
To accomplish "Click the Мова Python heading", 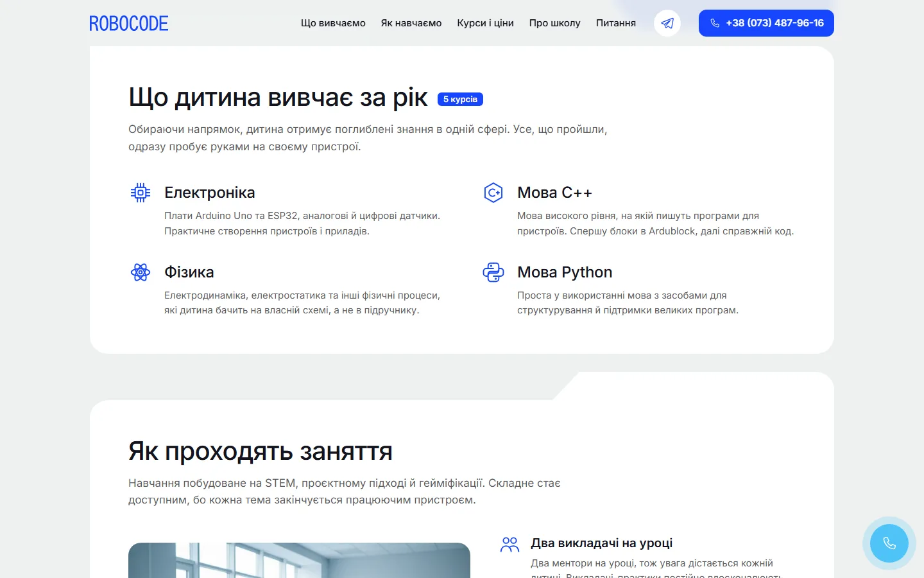I will click(565, 272).
